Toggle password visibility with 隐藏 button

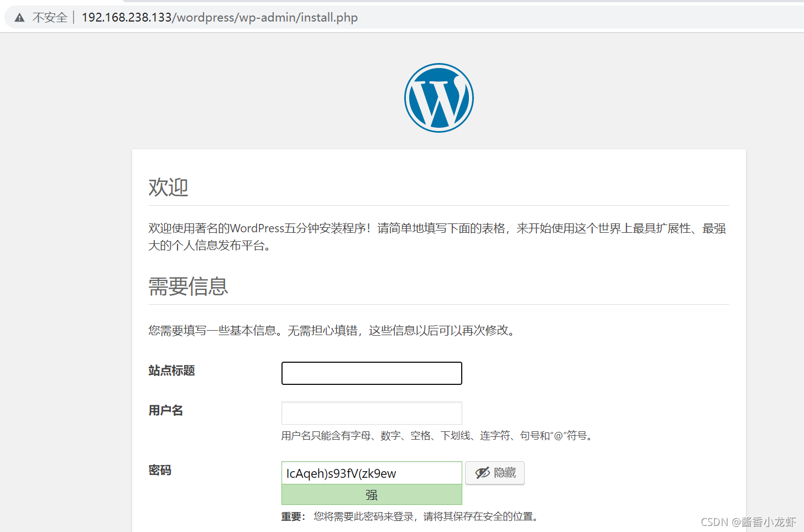tap(495, 473)
